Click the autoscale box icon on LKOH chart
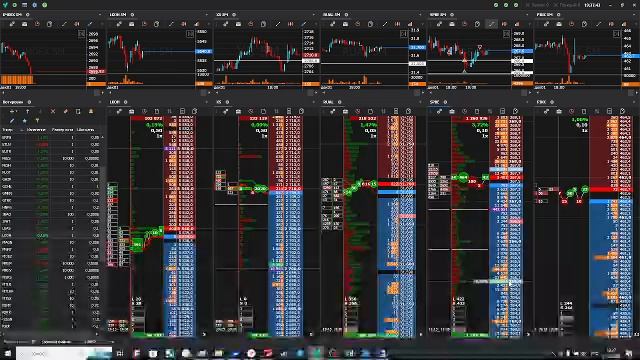640x360 pixels. pos(190,34)
